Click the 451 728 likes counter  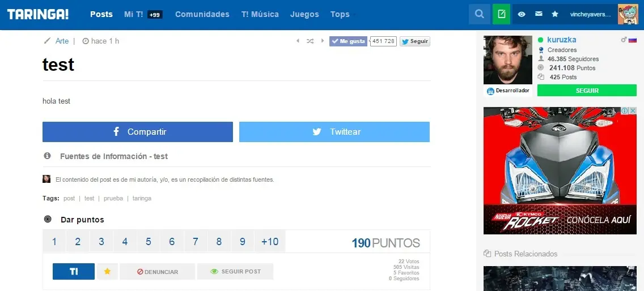(383, 41)
